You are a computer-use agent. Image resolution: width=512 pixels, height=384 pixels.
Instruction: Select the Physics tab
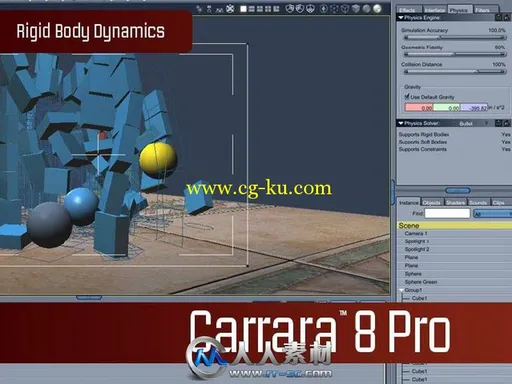pos(460,10)
